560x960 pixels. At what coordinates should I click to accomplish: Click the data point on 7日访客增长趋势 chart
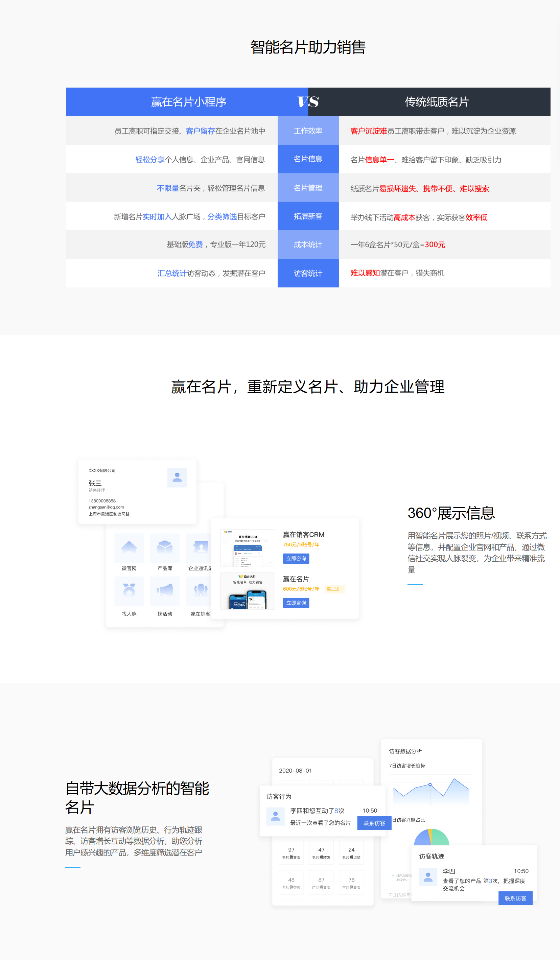[x=430, y=785]
